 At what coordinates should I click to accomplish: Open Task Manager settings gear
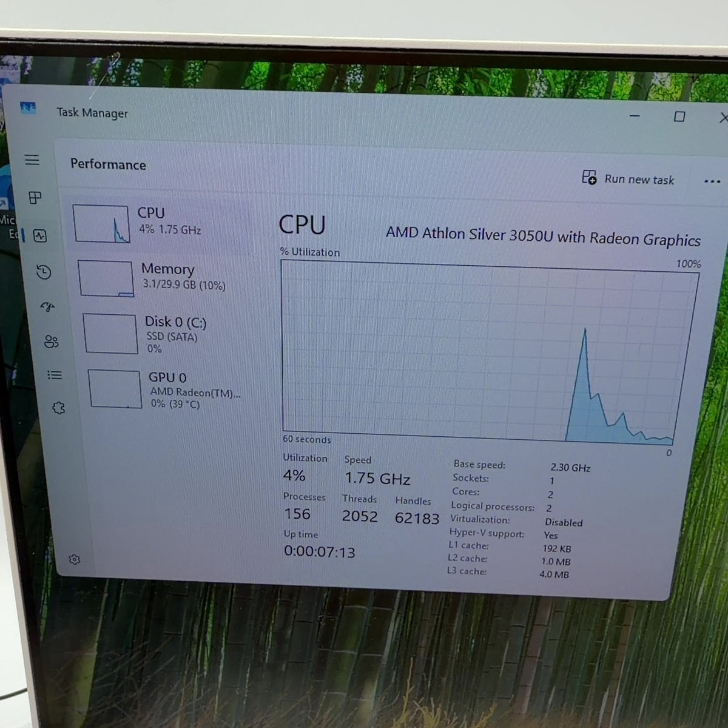pyautogui.click(x=75, y=559)
